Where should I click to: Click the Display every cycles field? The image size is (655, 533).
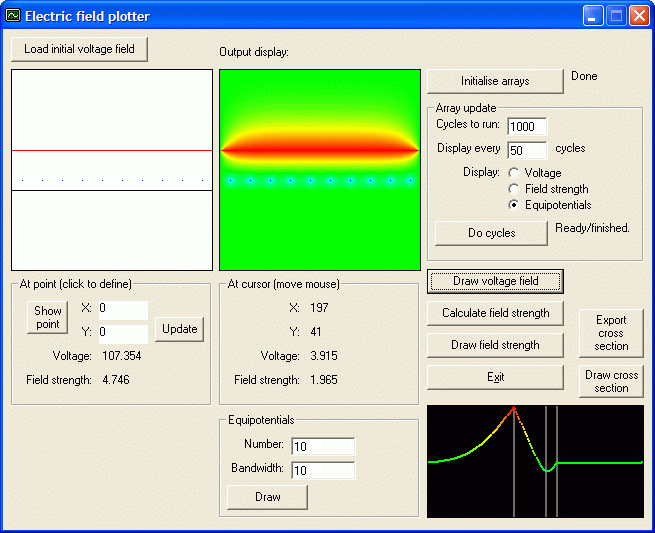click(x=527, y=150)
